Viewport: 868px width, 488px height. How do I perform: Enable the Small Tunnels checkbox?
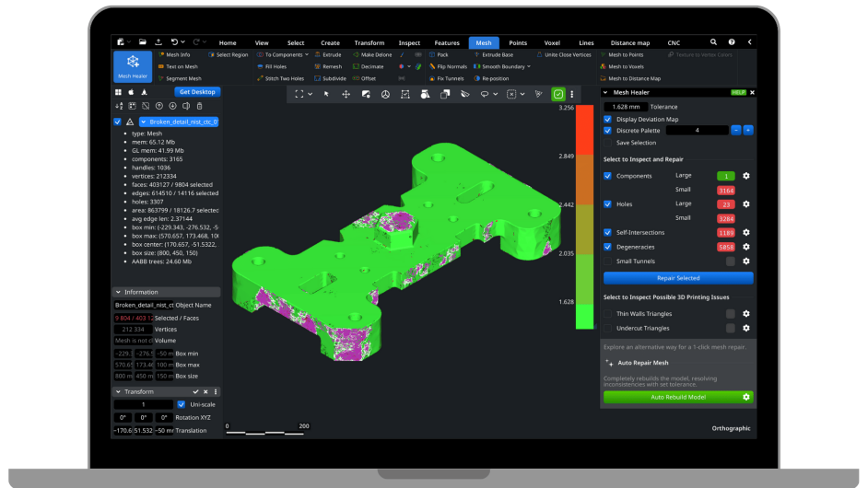[x=607, y=261]
